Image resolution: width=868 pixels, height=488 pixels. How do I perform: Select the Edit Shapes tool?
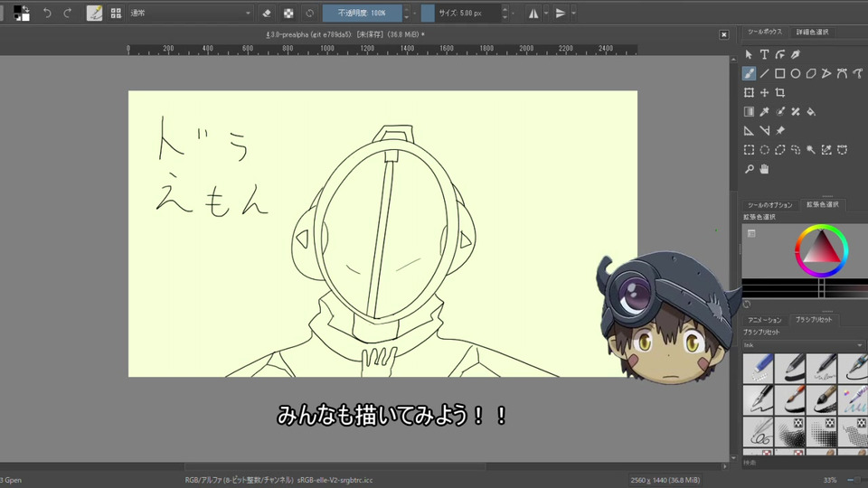pos(780,54)
